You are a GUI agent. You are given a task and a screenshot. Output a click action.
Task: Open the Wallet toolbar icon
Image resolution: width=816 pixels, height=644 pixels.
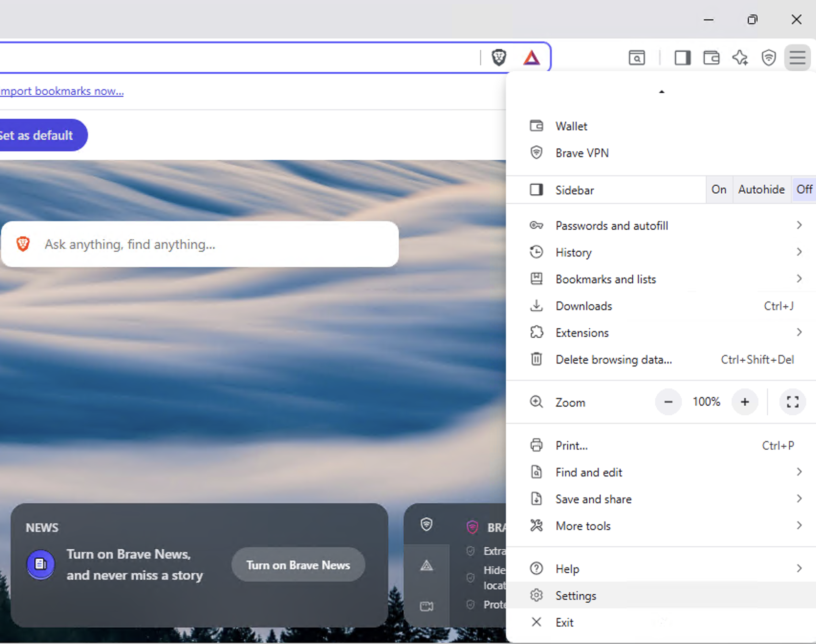711,58
